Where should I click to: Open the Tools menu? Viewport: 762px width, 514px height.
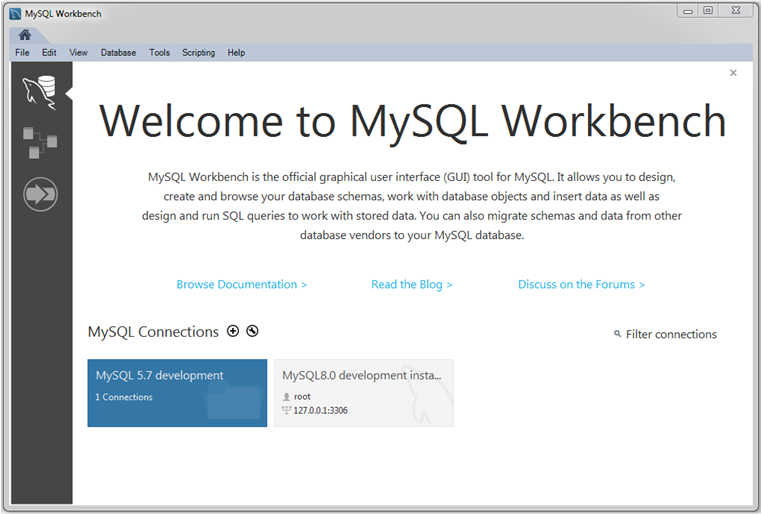159,53
